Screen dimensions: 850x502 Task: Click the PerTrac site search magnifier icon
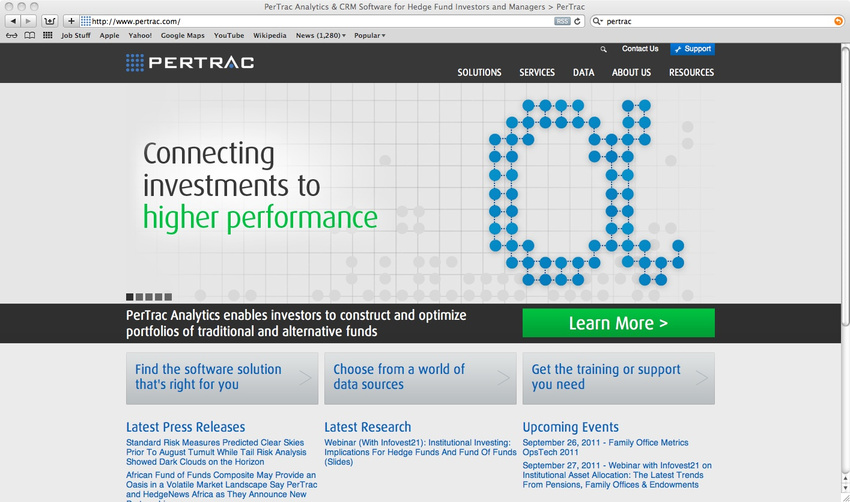coord(603,49)
